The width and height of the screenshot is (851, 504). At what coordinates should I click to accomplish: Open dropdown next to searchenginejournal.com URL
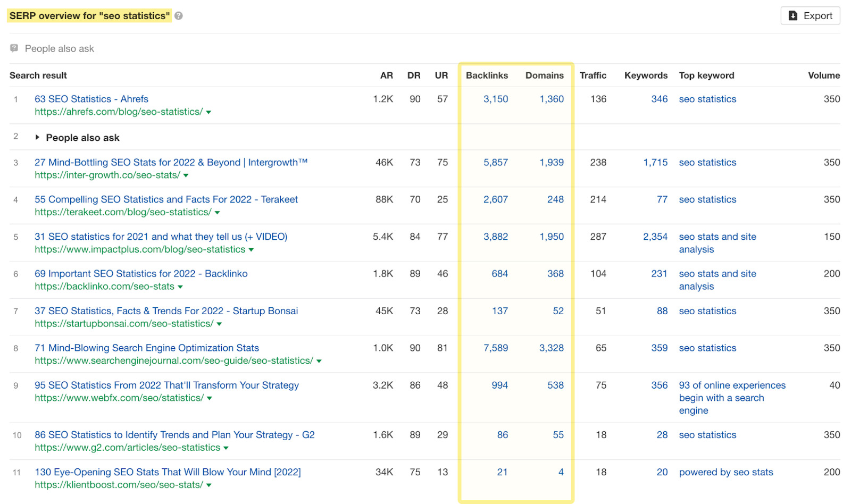319,361
